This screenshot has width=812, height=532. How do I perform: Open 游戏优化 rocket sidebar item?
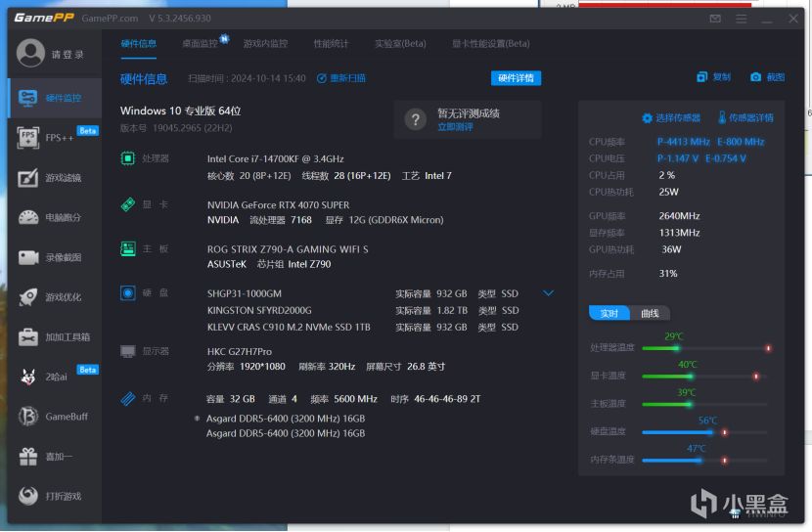[55, 297]
